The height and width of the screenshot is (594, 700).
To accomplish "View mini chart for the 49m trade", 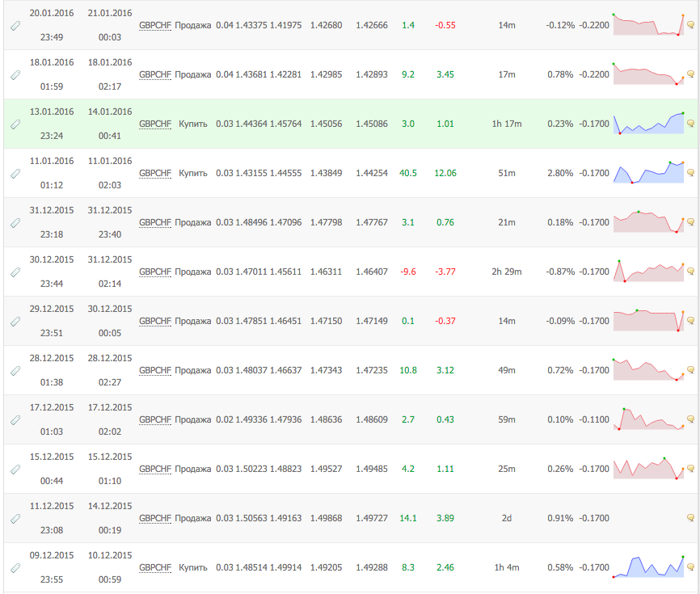I will pos(648,369).
